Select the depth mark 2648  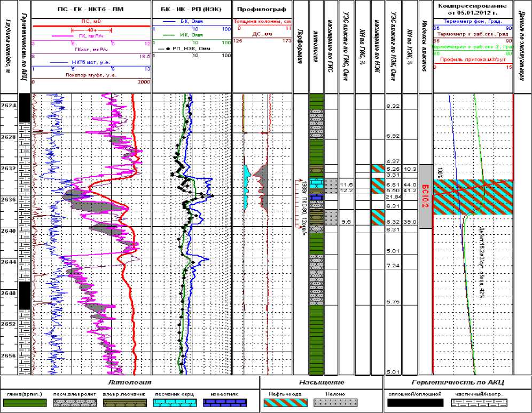tap(9, 293)
